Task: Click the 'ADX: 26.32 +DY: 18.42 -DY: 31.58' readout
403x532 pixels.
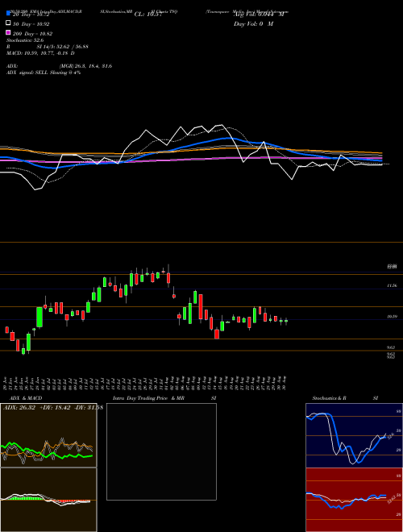Action: [x=53, y=408]
